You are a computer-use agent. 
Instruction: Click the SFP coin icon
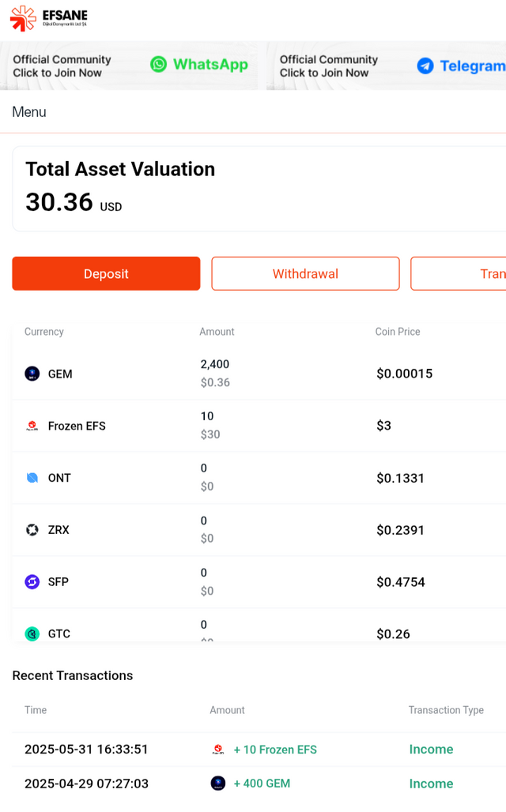pos(32,581)
